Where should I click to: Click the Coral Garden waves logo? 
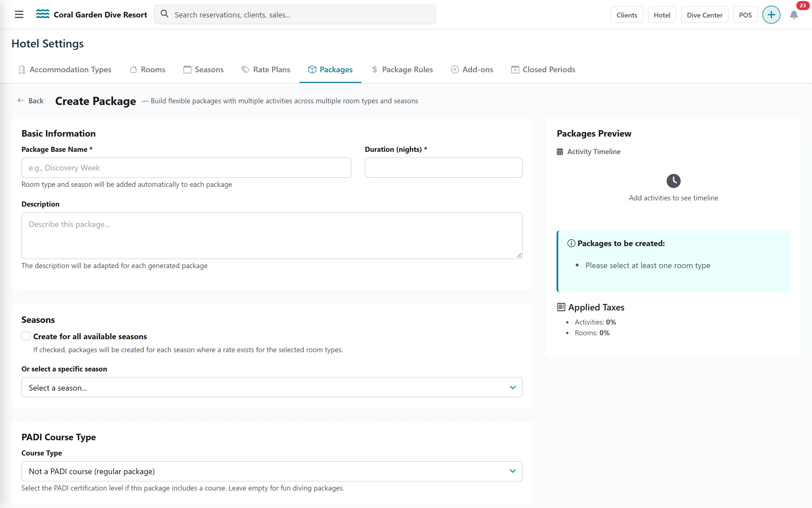point(43,14)
